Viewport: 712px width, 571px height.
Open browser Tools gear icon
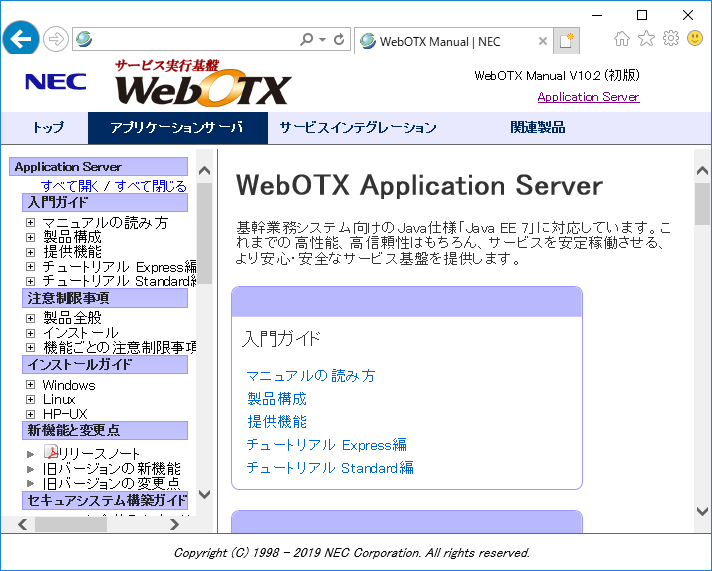670,39
